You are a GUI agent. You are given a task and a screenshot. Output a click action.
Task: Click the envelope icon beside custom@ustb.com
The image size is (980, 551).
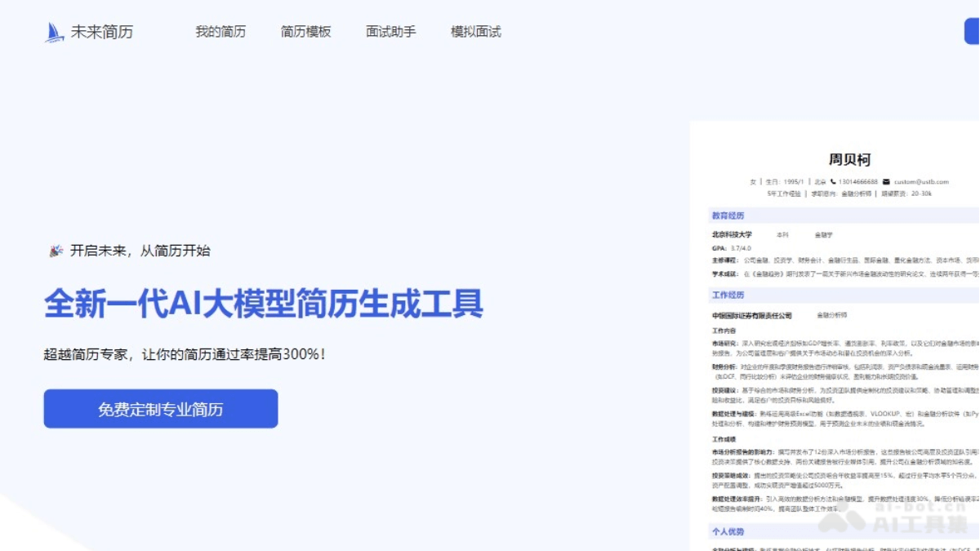886,182
